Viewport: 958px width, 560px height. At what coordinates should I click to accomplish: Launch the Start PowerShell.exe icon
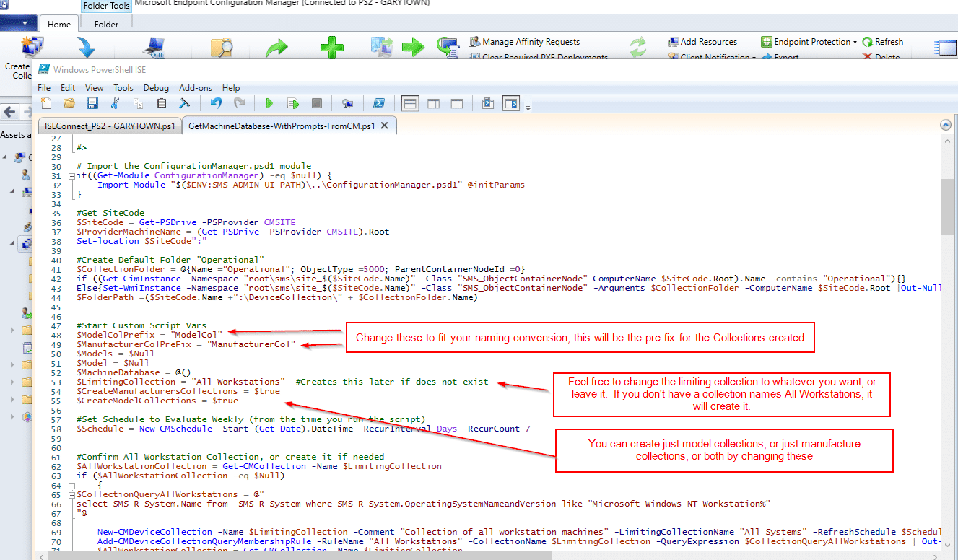click(x=378, y=104)
